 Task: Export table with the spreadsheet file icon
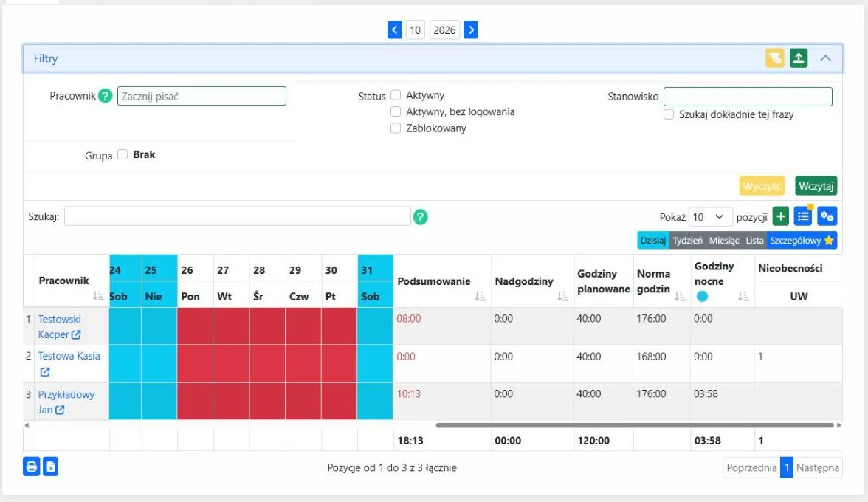[x=50, y=467]
